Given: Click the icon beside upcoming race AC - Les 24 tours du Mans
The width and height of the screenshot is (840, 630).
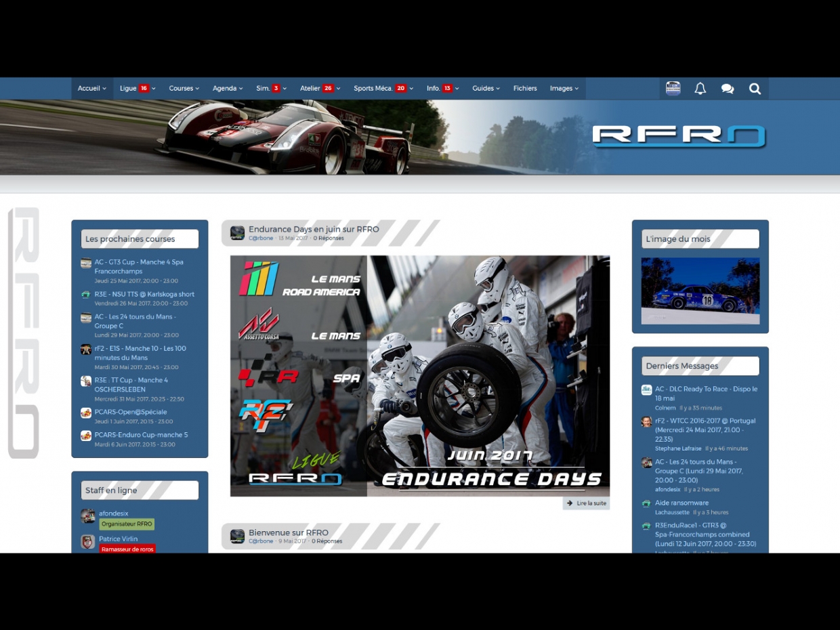Looking at the screenshot, I should pos(86,318).
